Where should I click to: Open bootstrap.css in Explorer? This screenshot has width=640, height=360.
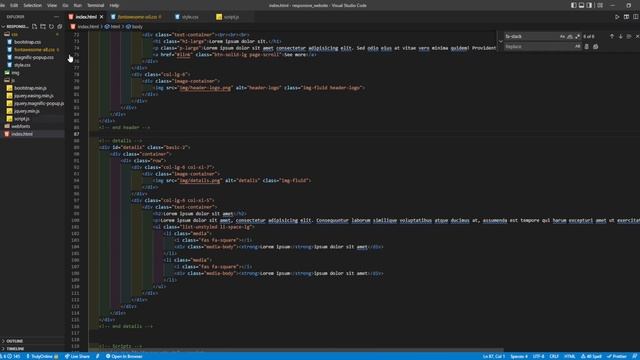click(27, 42)
